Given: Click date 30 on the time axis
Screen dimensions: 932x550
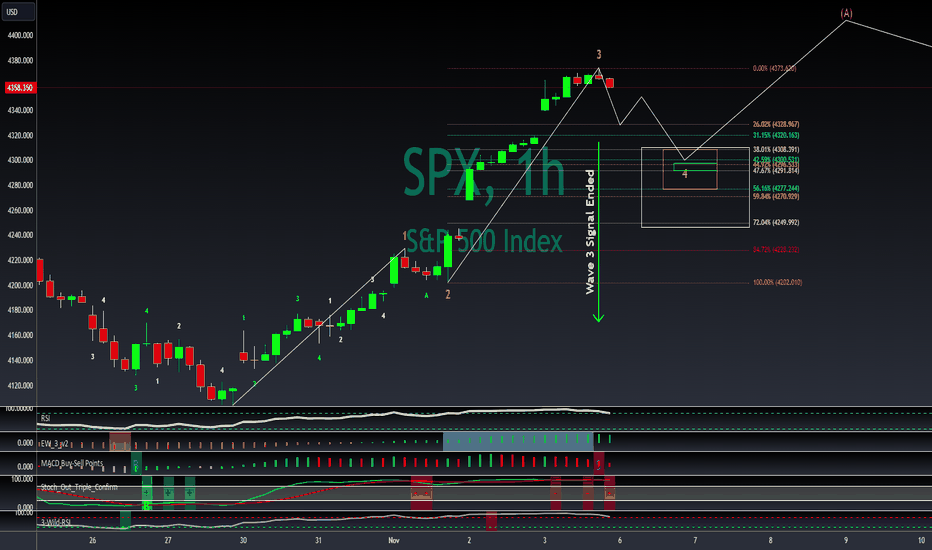Looking at the screenshot, I should point(243,540).
